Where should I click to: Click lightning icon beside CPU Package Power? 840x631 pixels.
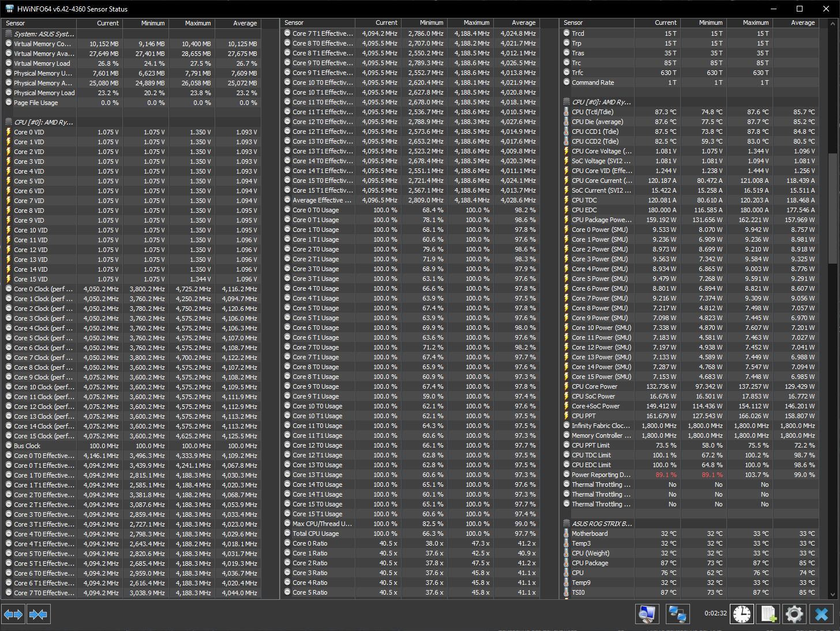[567, 220]
